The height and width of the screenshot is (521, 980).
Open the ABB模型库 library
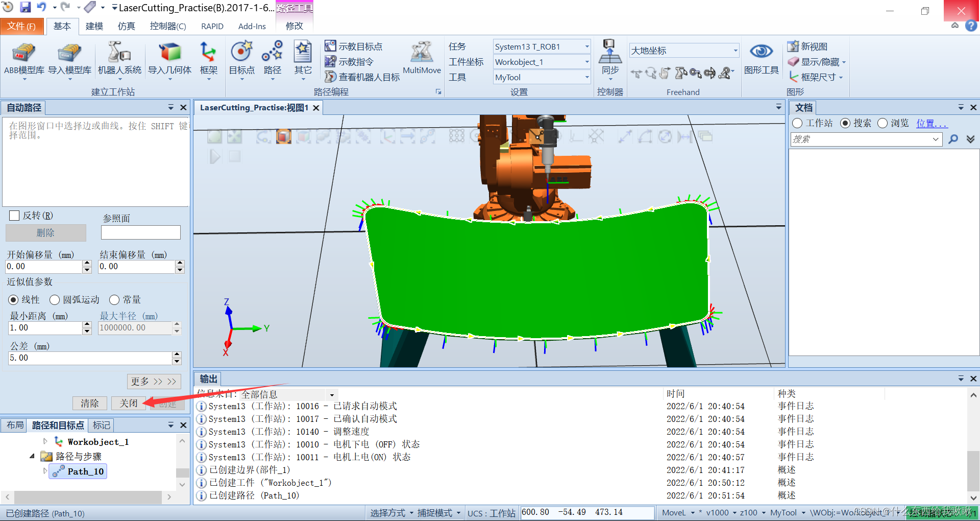(x=24, y=59)
